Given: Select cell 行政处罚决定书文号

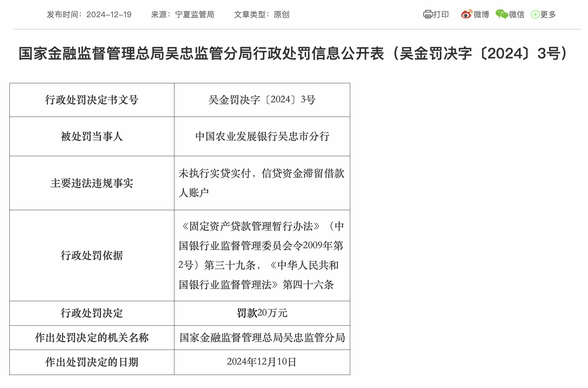Looking at the screenshot, I should pyautogui.click(x=92, y=100).
